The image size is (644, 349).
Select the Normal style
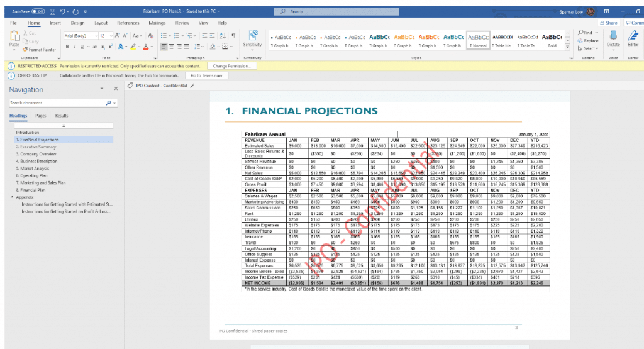coord(478,40)
